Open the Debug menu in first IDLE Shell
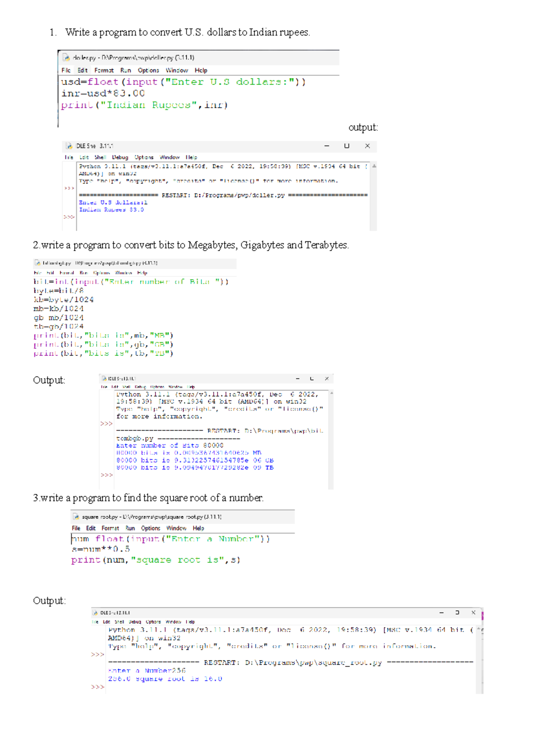The height and width of the screenshot is (756, 534). point(120,157)
